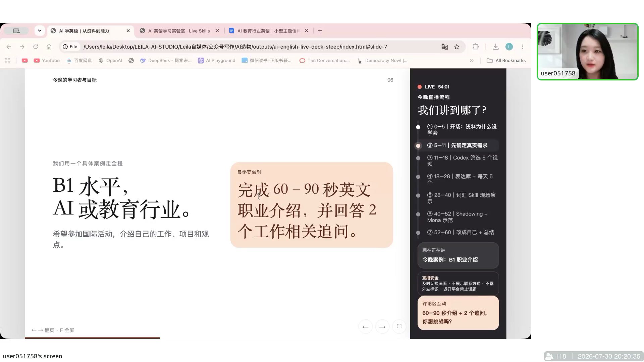Image resolution: width=644 pixels, height=362 pixels.
Task: Go to browser home page icon
Action: tap(49, 47)
